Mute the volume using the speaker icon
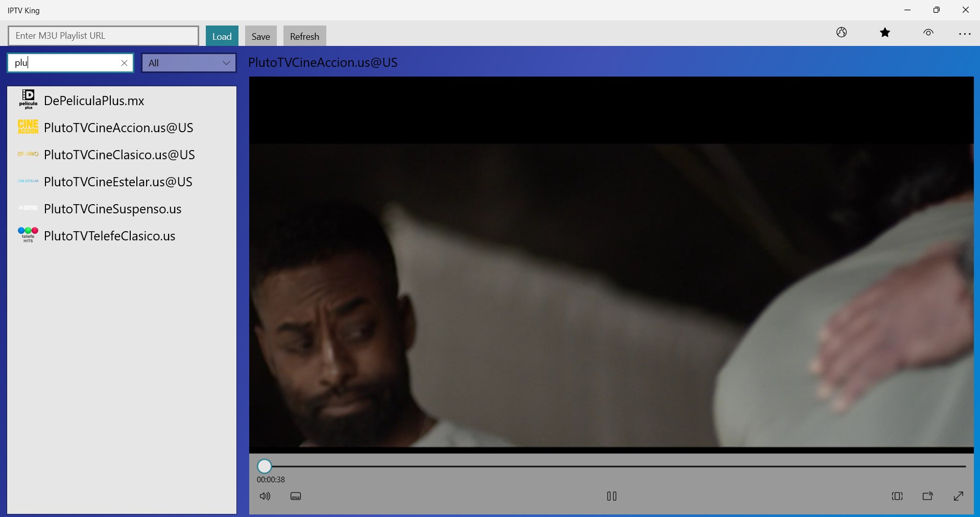 tap(265, 496)
